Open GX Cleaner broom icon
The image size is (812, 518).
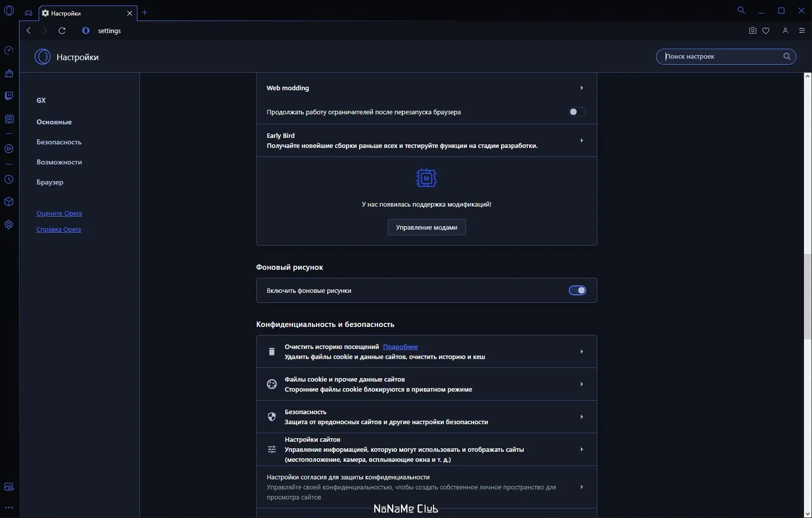point(9,73)
